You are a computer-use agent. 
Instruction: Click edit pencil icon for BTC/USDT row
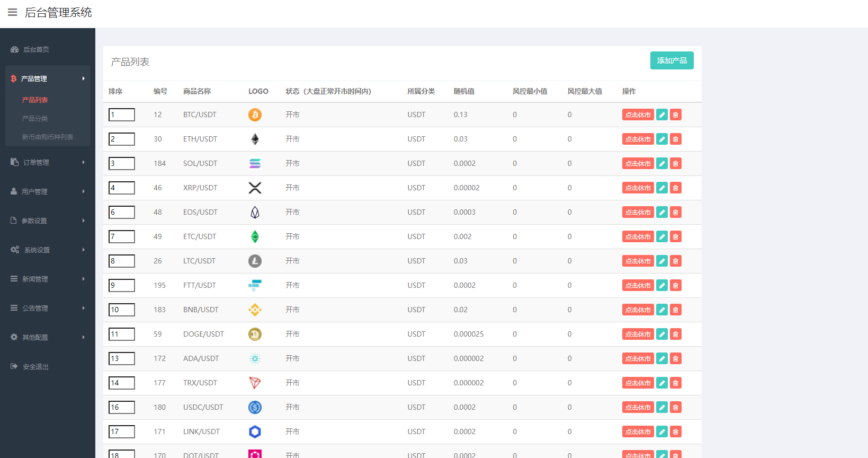(x=661, y=114)
